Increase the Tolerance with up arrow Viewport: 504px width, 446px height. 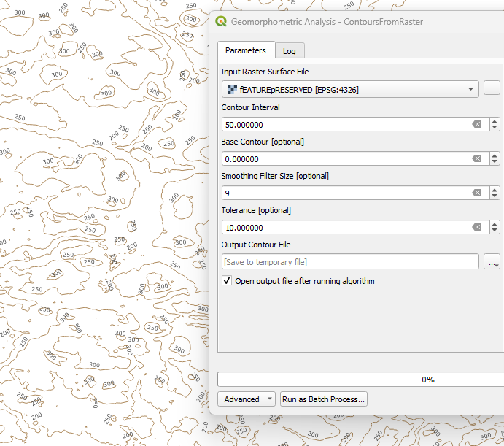coord(495,224)
